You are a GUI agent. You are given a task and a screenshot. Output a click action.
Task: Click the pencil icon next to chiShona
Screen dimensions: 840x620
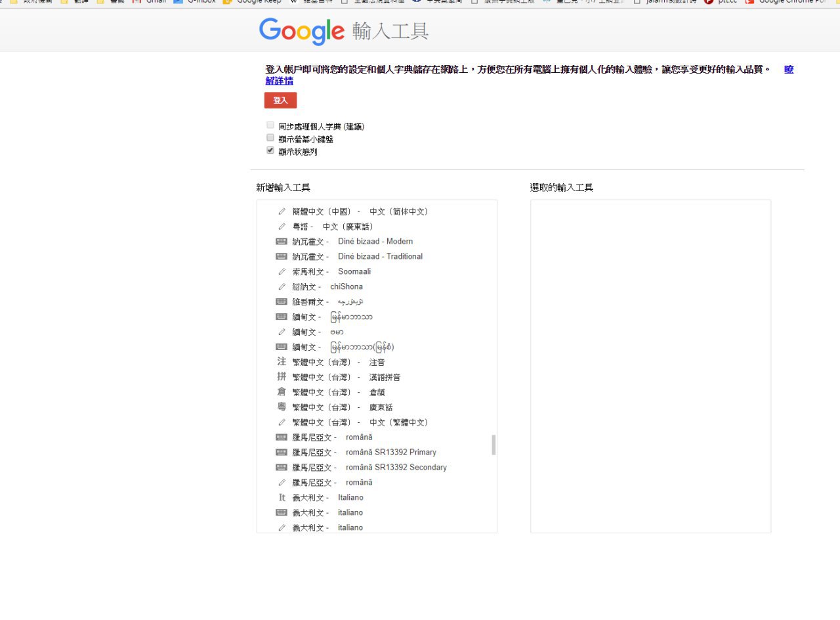coord(282,286)
